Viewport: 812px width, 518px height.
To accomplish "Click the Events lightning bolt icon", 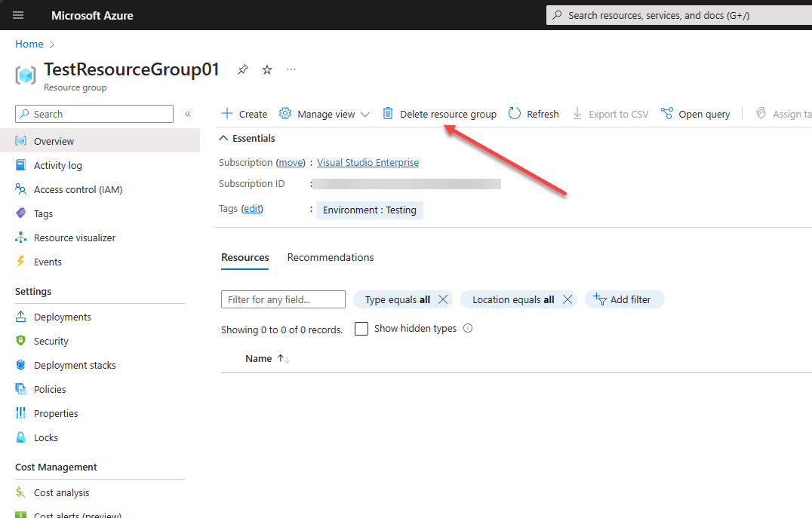I will tap(20, 262).
